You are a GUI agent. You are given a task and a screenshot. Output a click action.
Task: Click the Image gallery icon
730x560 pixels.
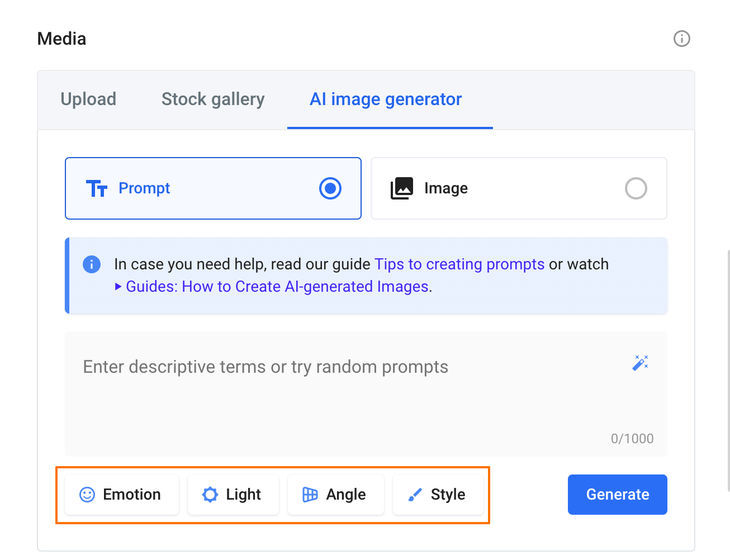point(402,188)
